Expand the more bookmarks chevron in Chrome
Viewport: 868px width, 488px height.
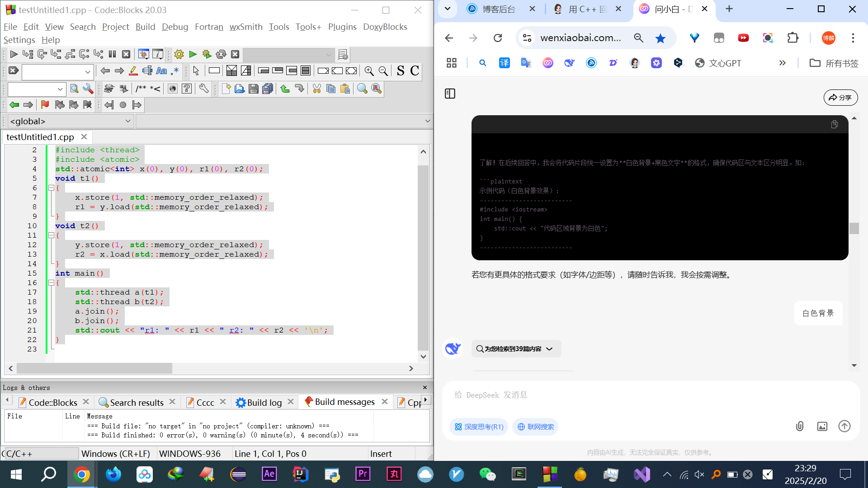click(x=783, y=63)
